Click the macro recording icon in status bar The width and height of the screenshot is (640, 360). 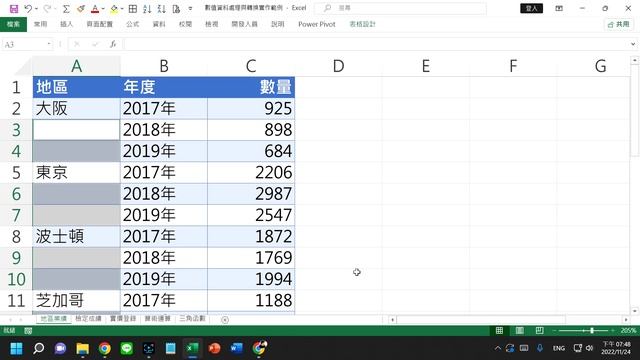pos(28,331)
